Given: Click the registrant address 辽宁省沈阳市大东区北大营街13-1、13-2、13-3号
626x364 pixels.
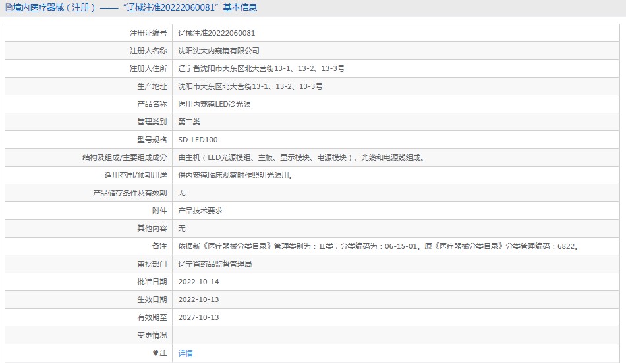Looking at the screenshot, I should click(262, 68).
